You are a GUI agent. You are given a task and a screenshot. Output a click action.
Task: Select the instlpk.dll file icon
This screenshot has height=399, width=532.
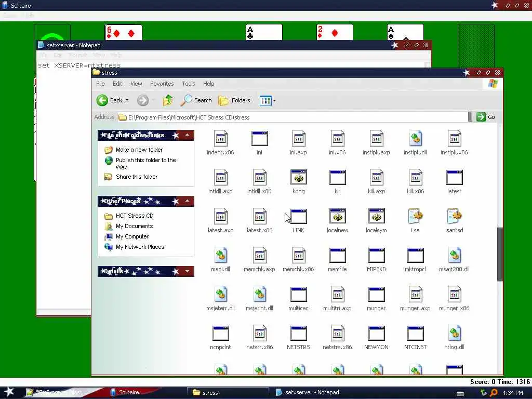point(415,138)
